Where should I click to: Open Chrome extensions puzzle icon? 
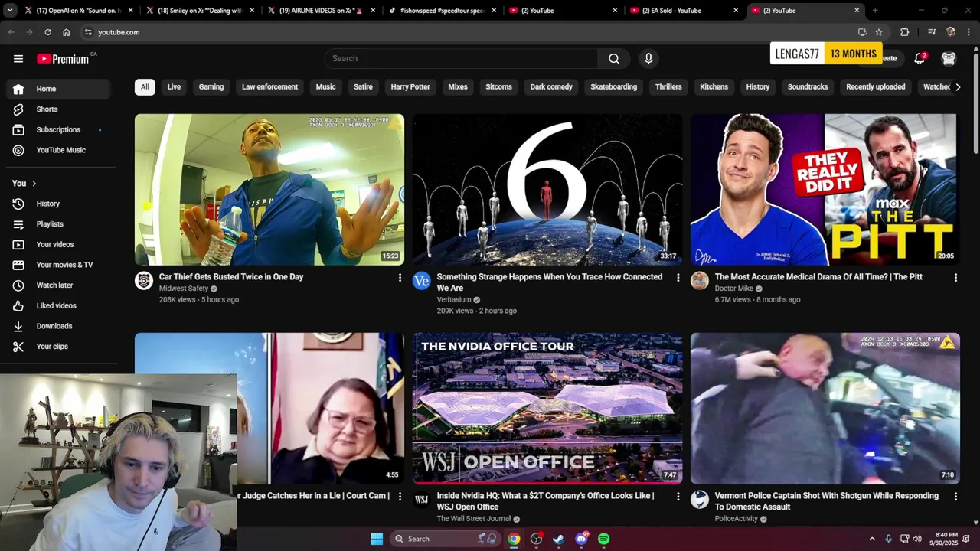(905, 32)
